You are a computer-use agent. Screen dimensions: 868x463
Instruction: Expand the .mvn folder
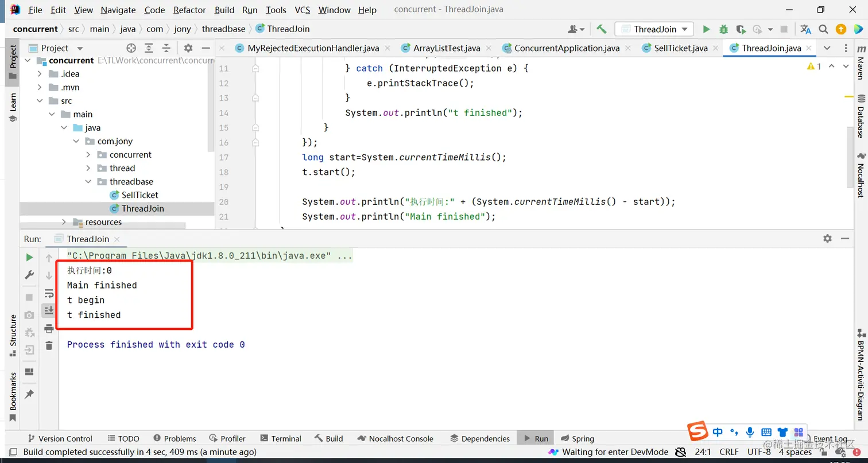point(39,87)
